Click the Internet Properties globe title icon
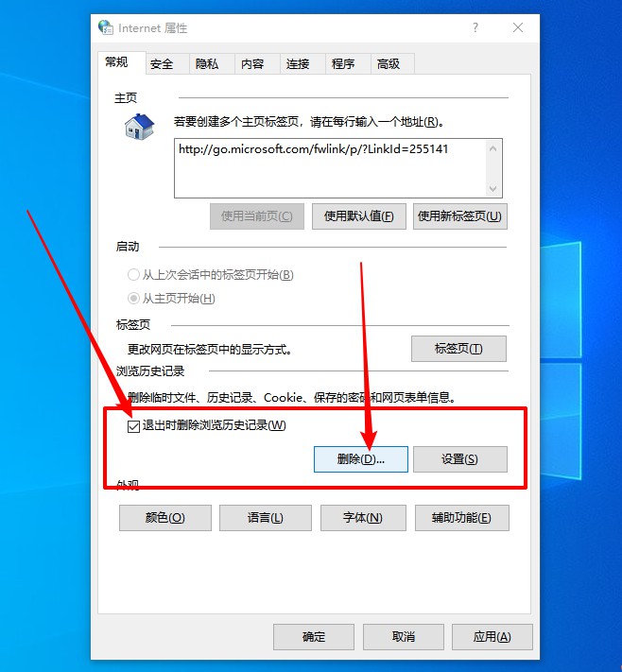Viewport: 622px width, 672px height. point(106,27)
